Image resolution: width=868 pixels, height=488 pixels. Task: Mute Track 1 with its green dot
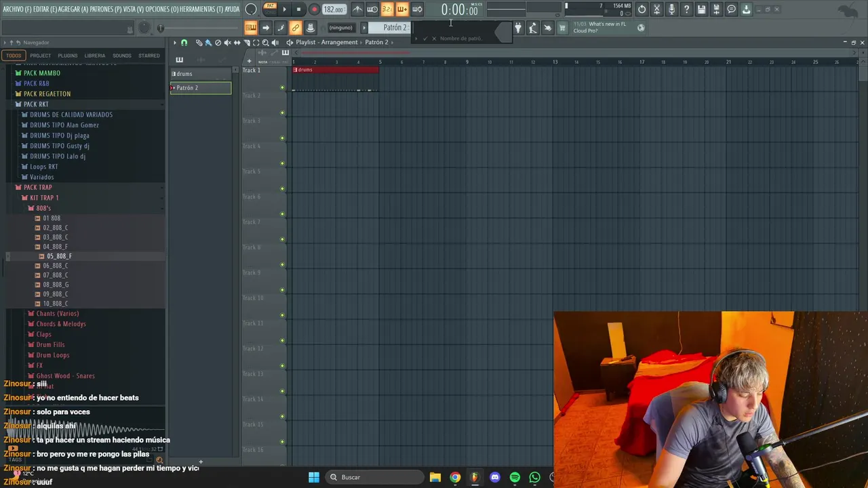point(282,87)
